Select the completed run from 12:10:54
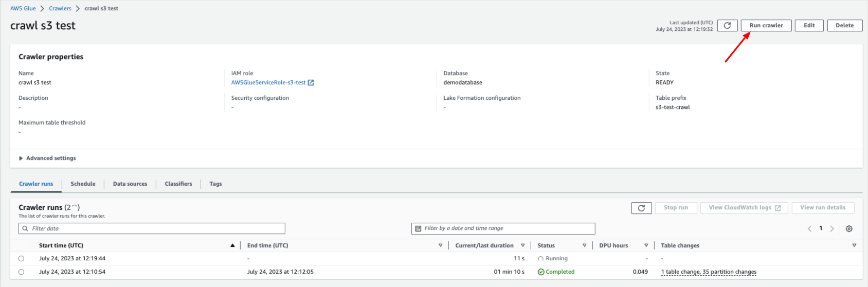Viewport: 868px width, 287px height. coord(21,272)
